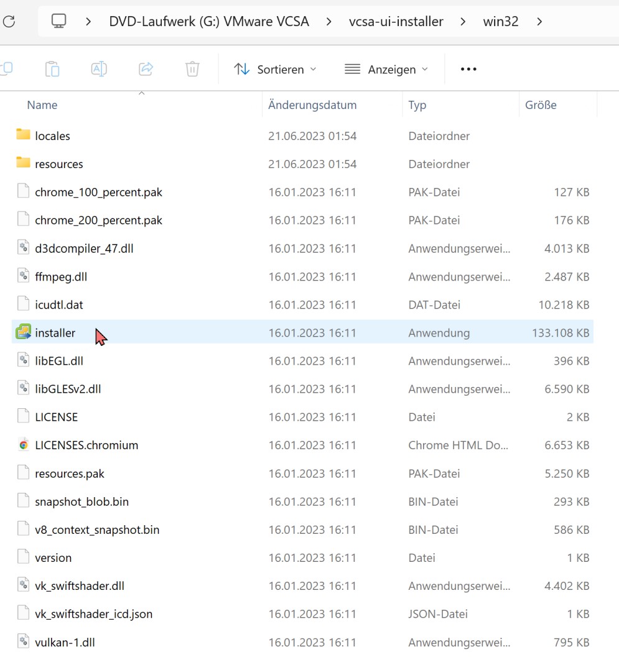Screen dimensions: 619x672
Task: Click the vulkan-1.dll file icon
Action: (24, 642)
